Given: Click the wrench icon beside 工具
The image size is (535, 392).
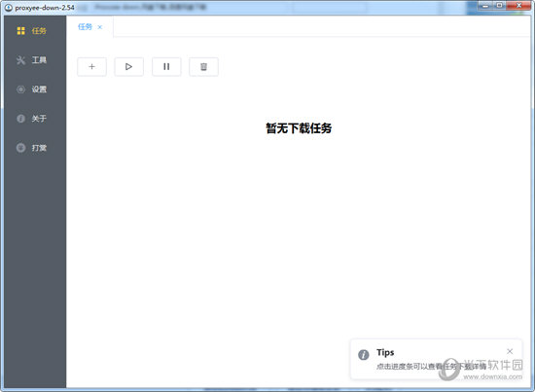Looking at the screenshot, I should click(x=20, y=60).
